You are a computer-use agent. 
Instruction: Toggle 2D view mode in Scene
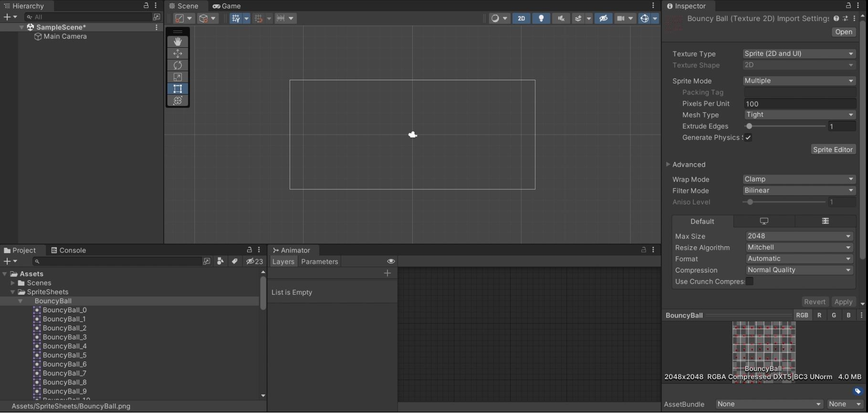point(521,18)
